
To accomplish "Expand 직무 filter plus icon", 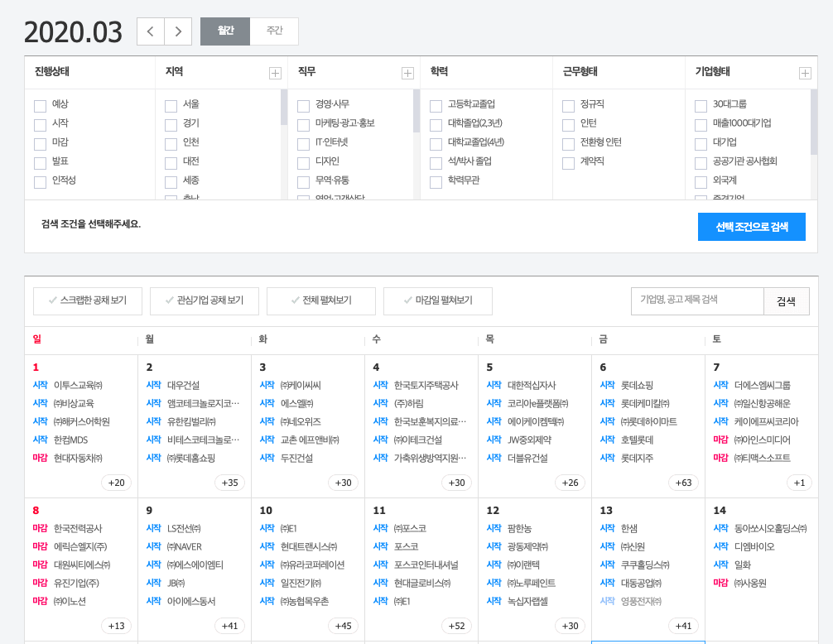I will pos(407,74).
